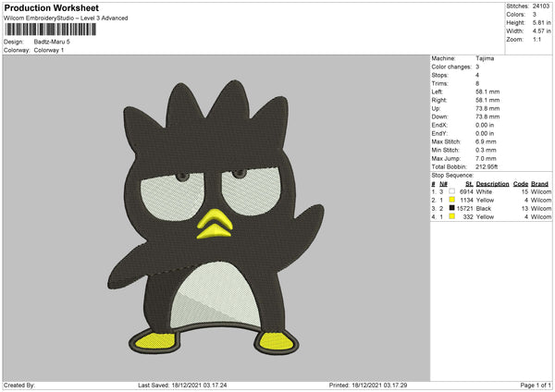
Task: Click the stitch count '1134'
Action: pyautogui.click(x=466, y=201)
